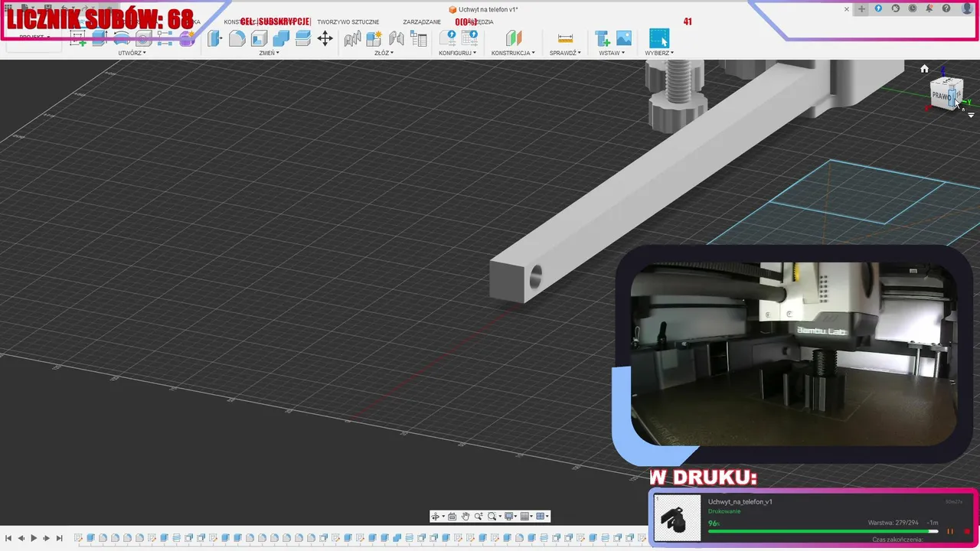
Task: Close the Uchwyt na telefon v1 tab
Action: click(x=847, y=9)
